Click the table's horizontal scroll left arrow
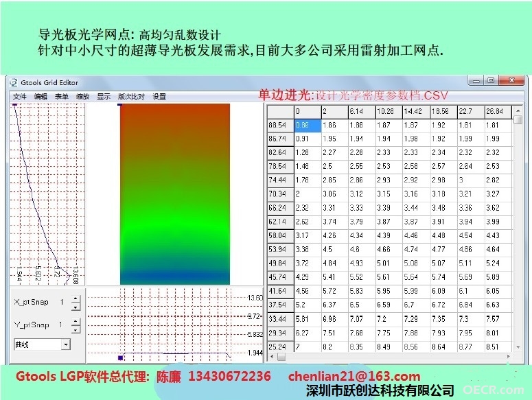The image size is (532, 400). click(x=272, y=357)
